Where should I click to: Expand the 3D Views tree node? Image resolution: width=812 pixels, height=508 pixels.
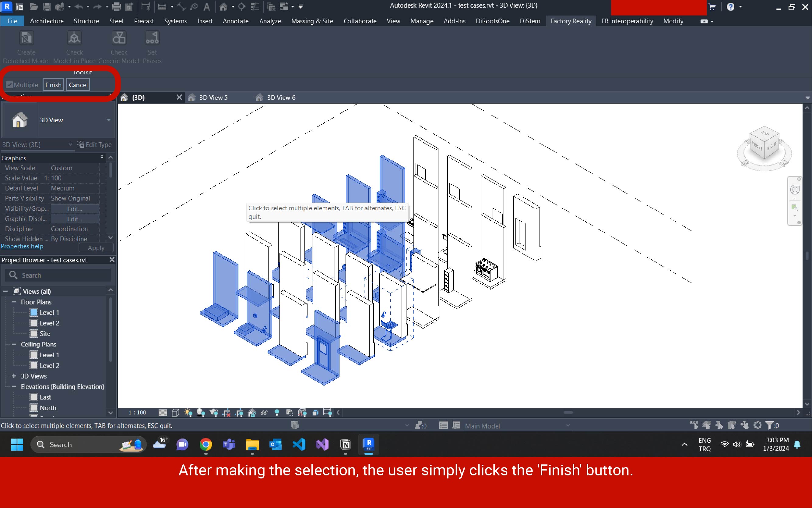14,376
